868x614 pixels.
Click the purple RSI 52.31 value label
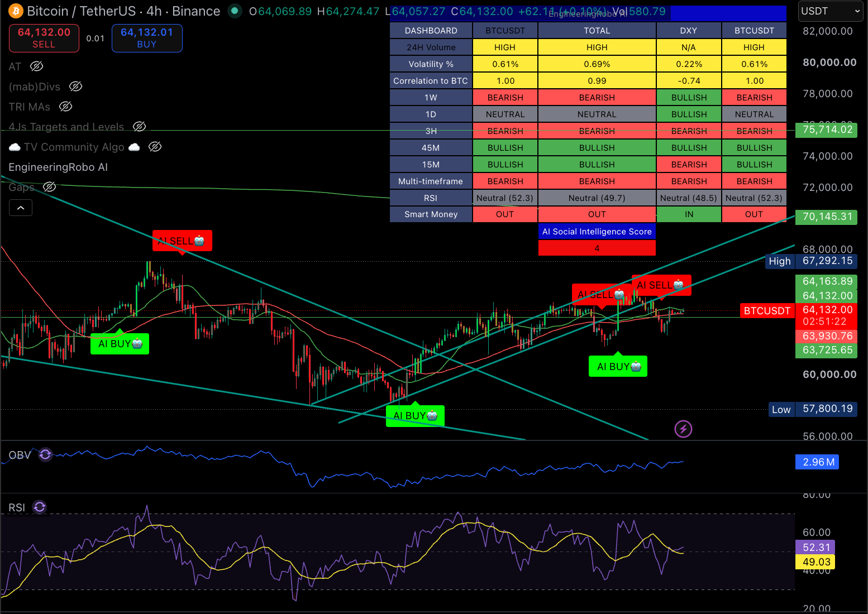tap(815, 548)
